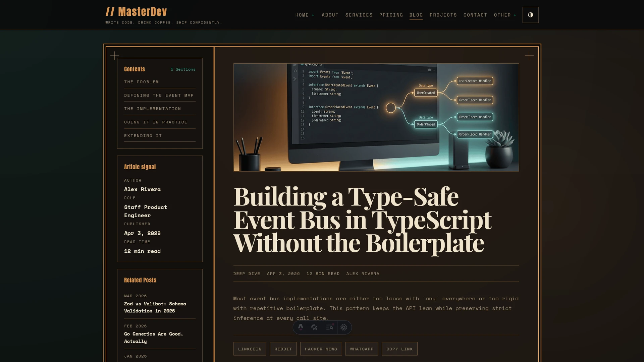This screenshot has height=362, width=644.
Task: Click the ALEX RIVERA byline under title
Action: point(363,274)
